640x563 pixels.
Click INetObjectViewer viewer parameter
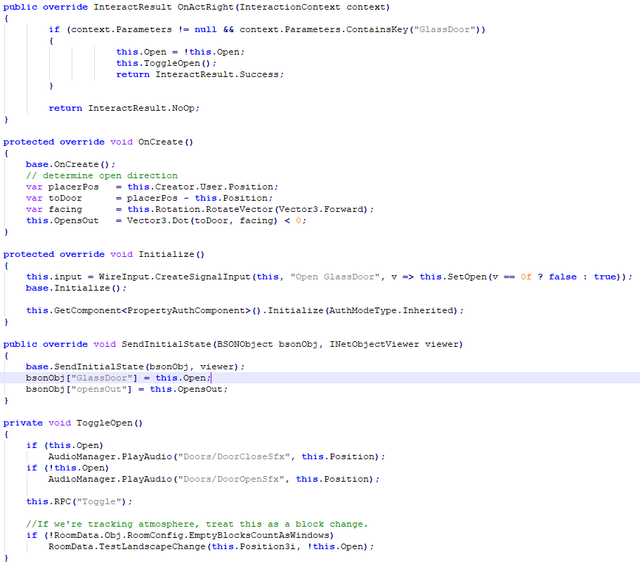[x=394, y=344]
